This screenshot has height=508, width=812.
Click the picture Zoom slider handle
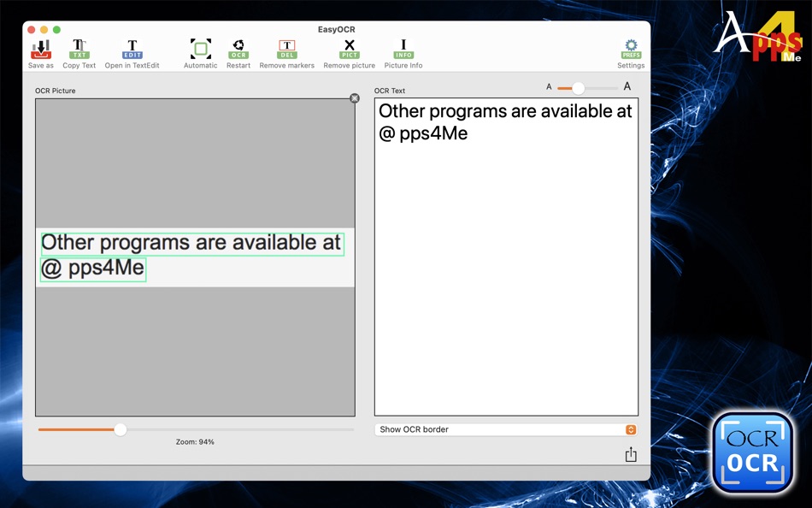121,429
